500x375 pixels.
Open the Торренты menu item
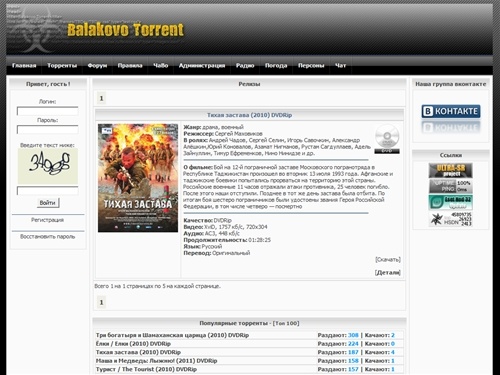62,66
